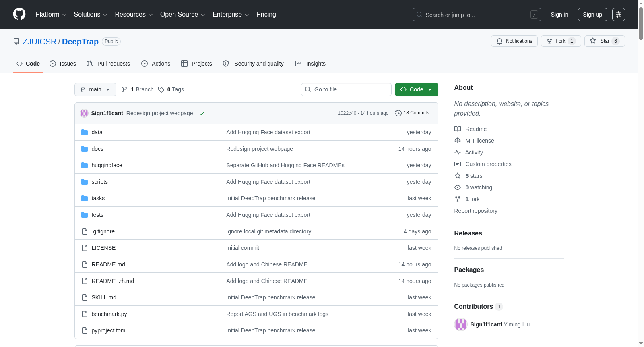The height and width of the screenshot is (347, 644).
Task: Click the Custom properties note icon
Action: 458,164
